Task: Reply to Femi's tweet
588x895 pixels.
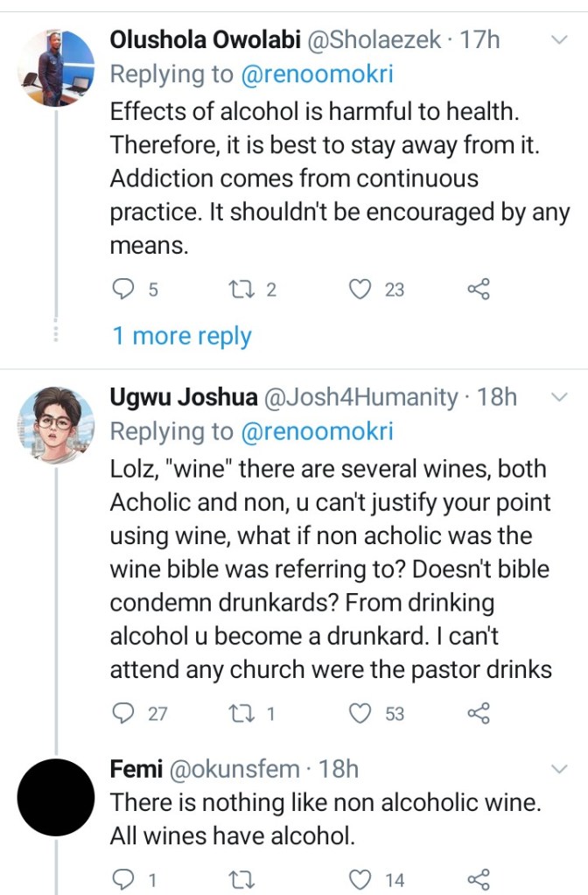Action: pyautogui.click(x=124, y=879)
